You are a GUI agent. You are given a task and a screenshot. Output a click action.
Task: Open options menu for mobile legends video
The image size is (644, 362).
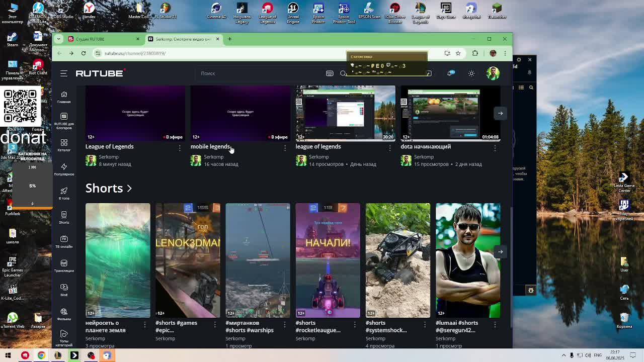[285, 147]
